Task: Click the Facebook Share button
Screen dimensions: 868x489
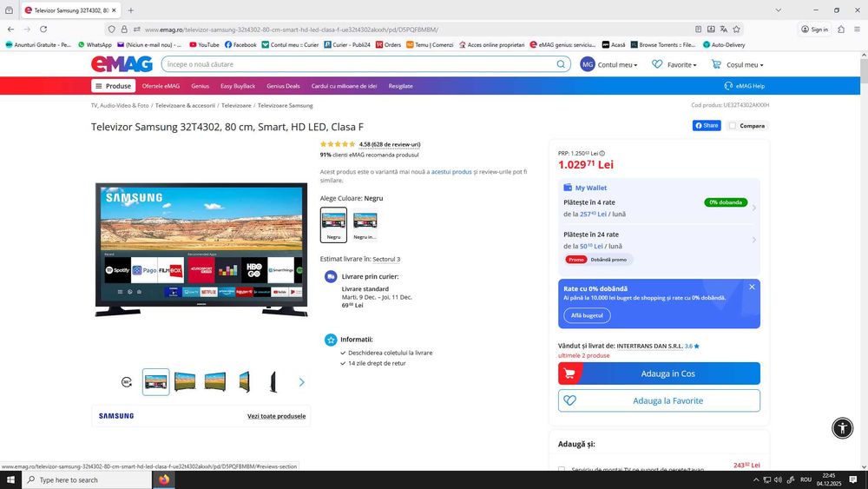Action: pos(707,126)
